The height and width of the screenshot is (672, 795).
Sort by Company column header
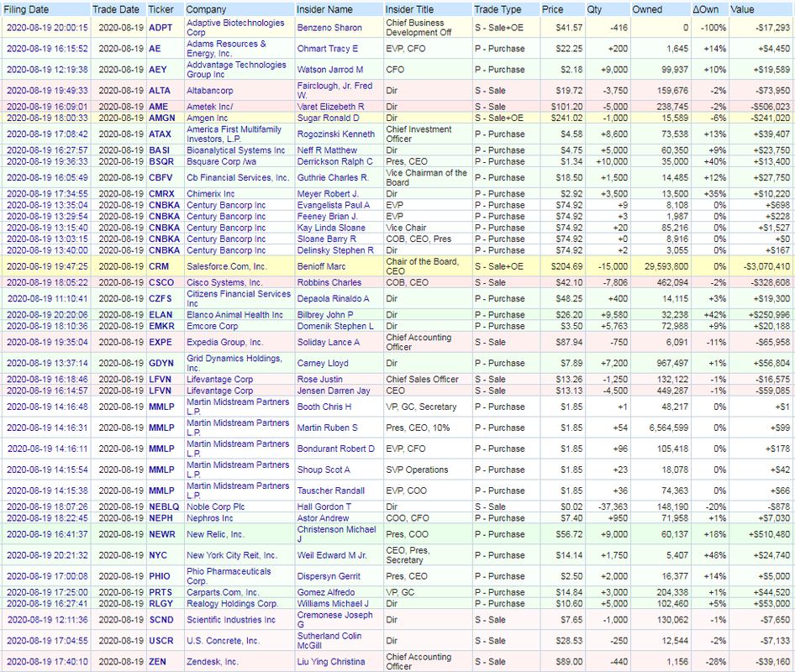[206, 9]
